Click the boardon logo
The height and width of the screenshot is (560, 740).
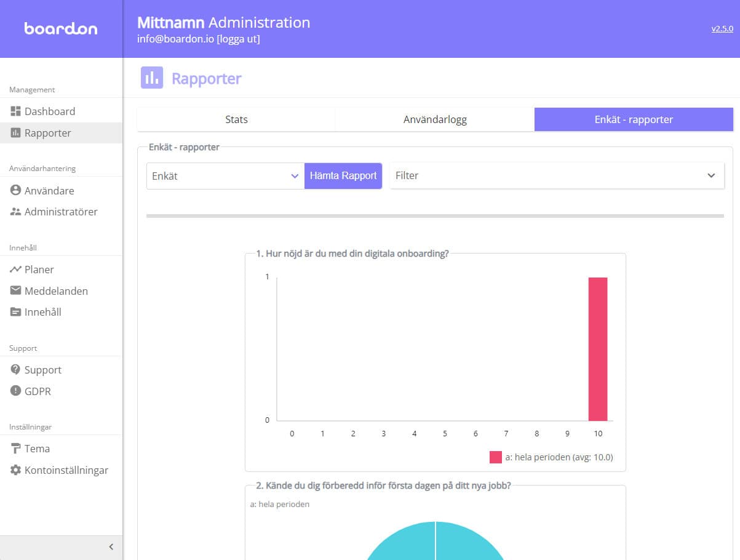point(61,28)
